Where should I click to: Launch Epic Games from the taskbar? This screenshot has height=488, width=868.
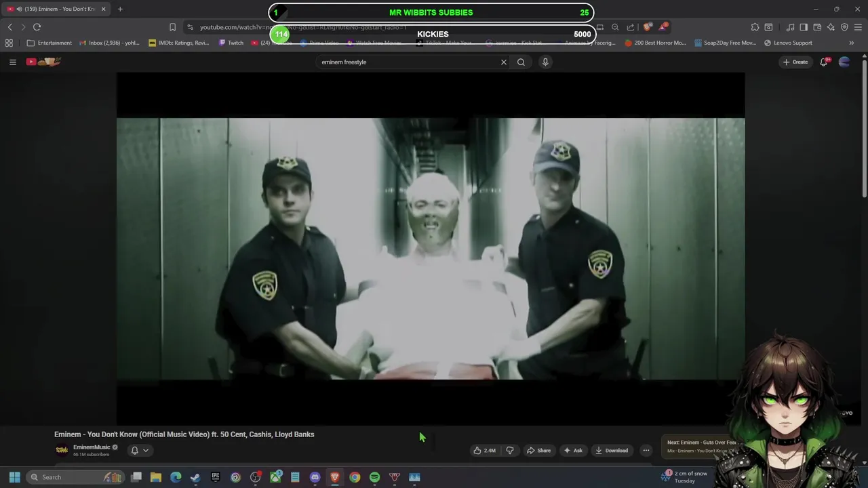[x=216, y=477]
